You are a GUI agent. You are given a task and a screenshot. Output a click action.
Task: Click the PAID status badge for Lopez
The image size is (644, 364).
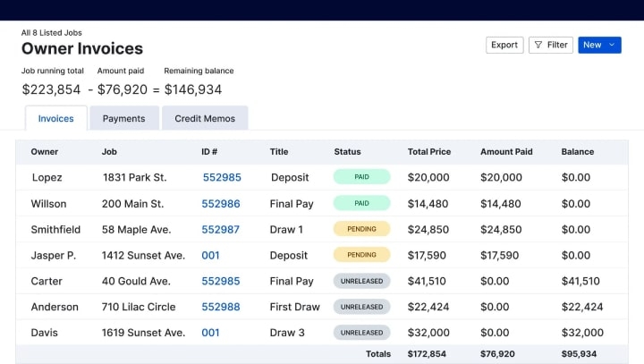[x=361, y=177]
